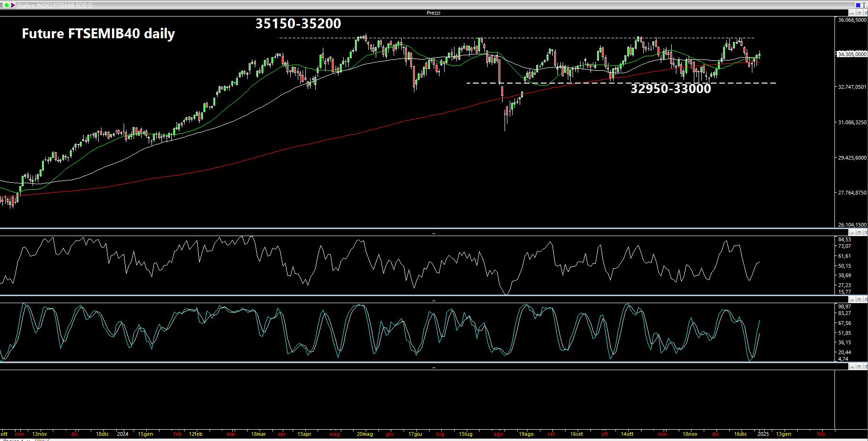Click the 50,15 value on the indicator scale
This screenshot has height=441, width=868.
point(844,266)
